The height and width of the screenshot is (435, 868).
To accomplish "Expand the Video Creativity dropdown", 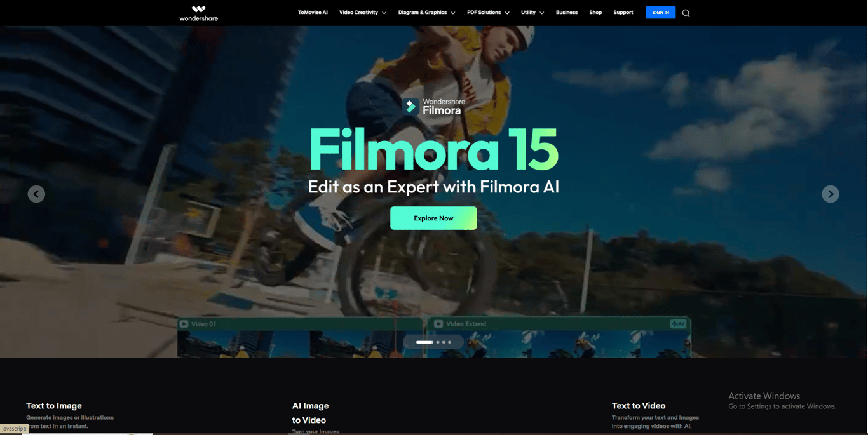I will (359, 12).
